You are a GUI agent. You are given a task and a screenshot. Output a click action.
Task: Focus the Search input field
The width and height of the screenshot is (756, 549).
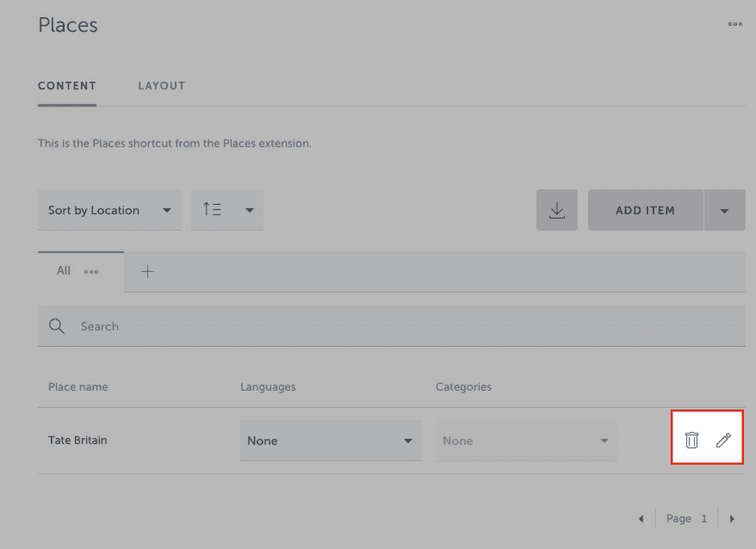click(x=405, y=326)
